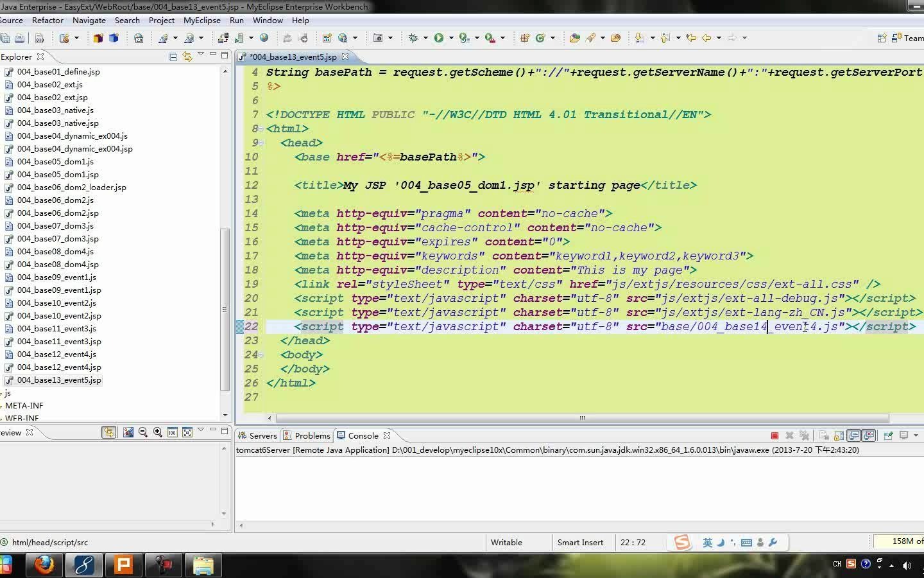Viewport: 924px width, 578px height.
Task: Click the system volume speaker icon
Action: point(907,565)
